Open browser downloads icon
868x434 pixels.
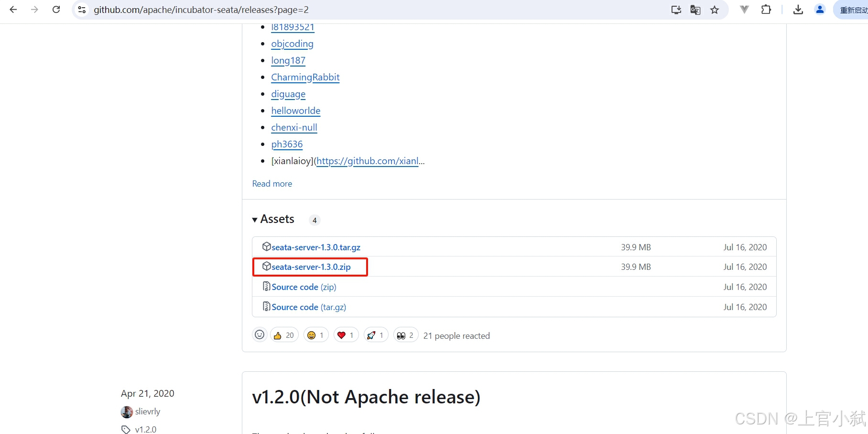(798, 10)
